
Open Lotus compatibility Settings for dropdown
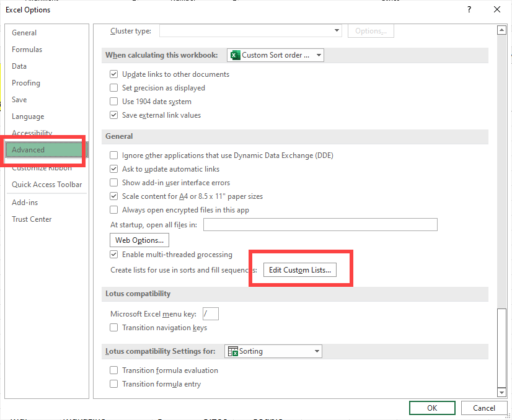tap(317, 351)
